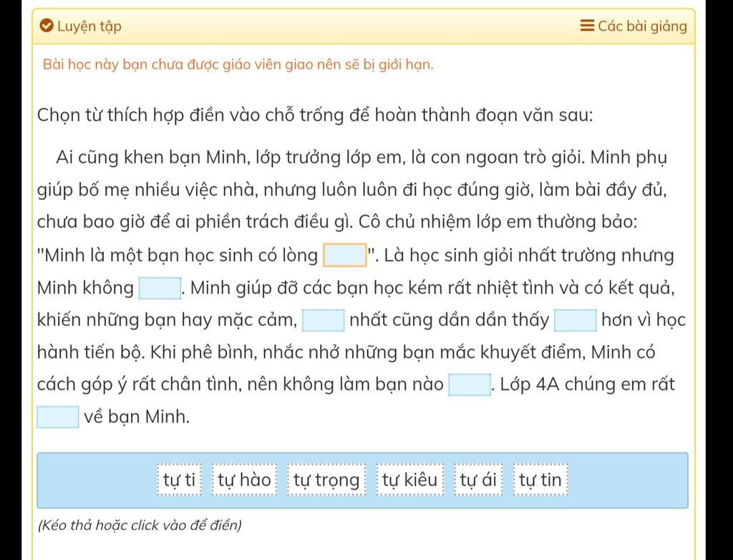Click the instruction line "Chọn từ thích hợp"

coord(315,115)
